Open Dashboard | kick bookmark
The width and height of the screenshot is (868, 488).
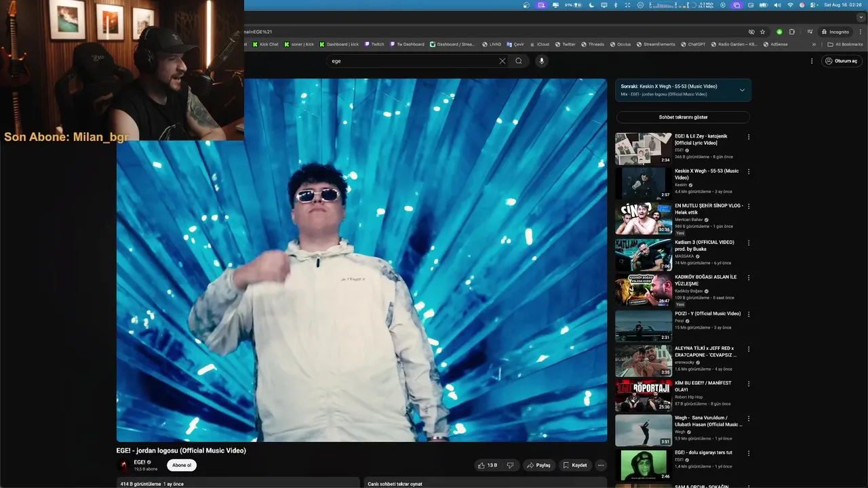pos(339,44)
